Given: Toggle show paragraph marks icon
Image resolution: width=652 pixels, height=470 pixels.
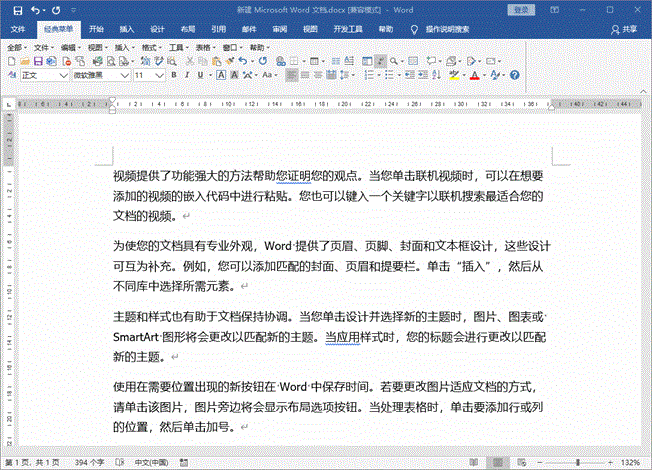Looking at the screenshot, I should coord(381,61).
